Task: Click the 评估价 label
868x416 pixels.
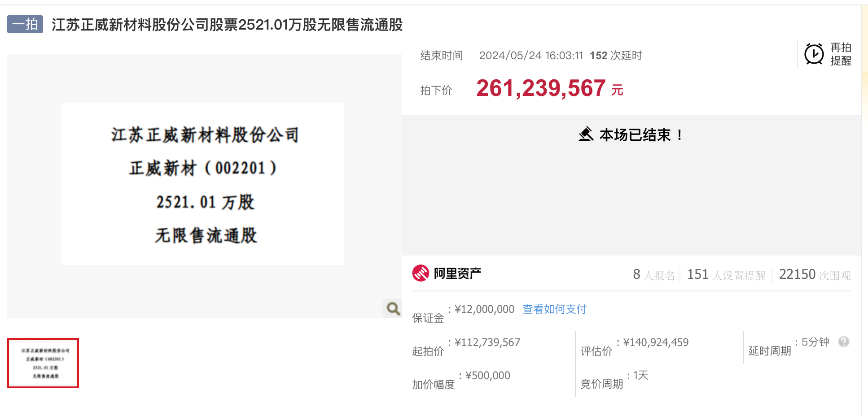Action: (596, 351)
